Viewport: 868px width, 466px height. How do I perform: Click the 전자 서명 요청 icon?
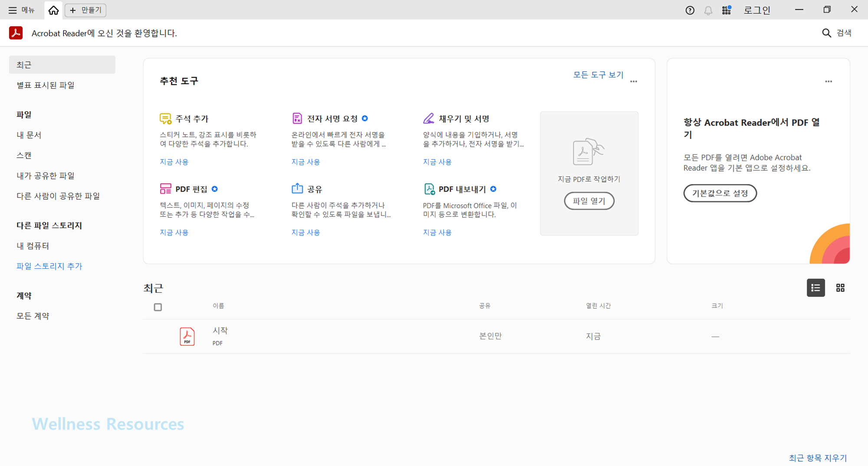click(297, 118)
